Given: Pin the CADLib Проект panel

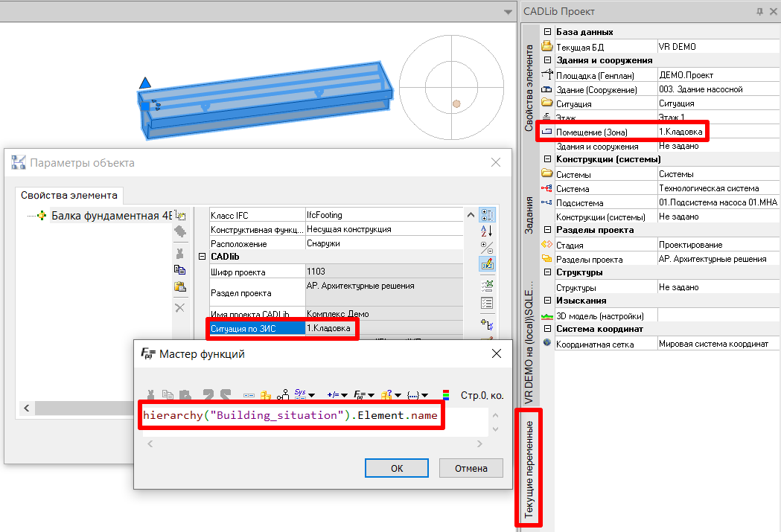Looking at the screenshot, I should [760, 11].
